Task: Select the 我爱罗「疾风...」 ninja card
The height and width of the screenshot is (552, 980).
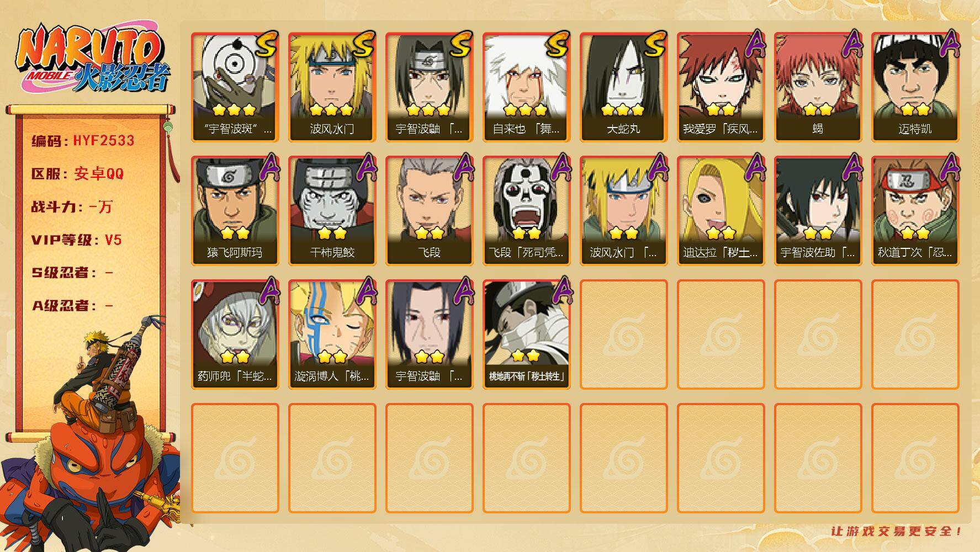Action: [721, 87]
